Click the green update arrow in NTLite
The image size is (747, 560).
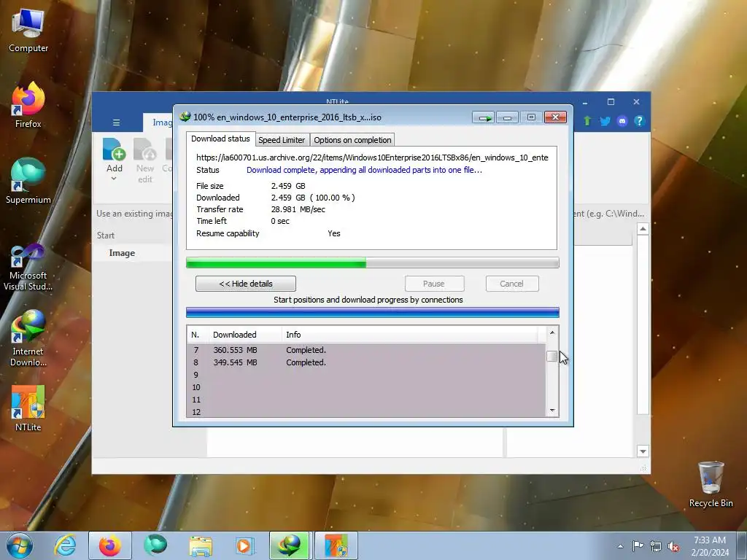point(587,121)
